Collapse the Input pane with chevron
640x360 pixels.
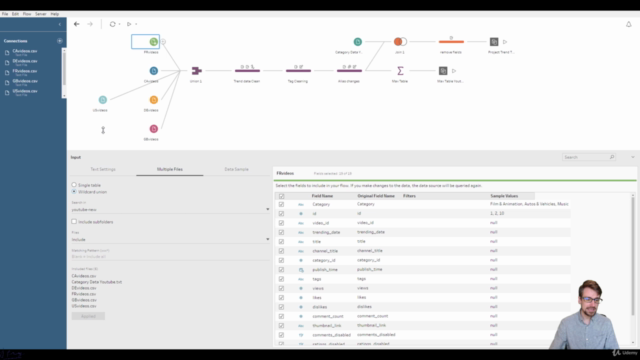[633, 157]
